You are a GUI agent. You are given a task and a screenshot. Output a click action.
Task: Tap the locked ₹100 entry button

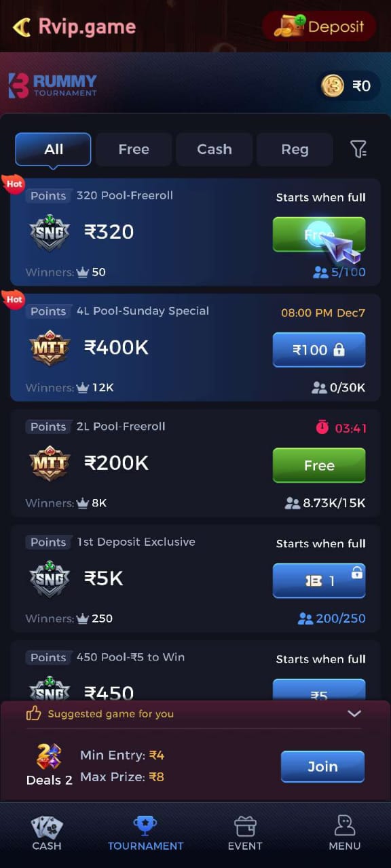click(319, 350)
